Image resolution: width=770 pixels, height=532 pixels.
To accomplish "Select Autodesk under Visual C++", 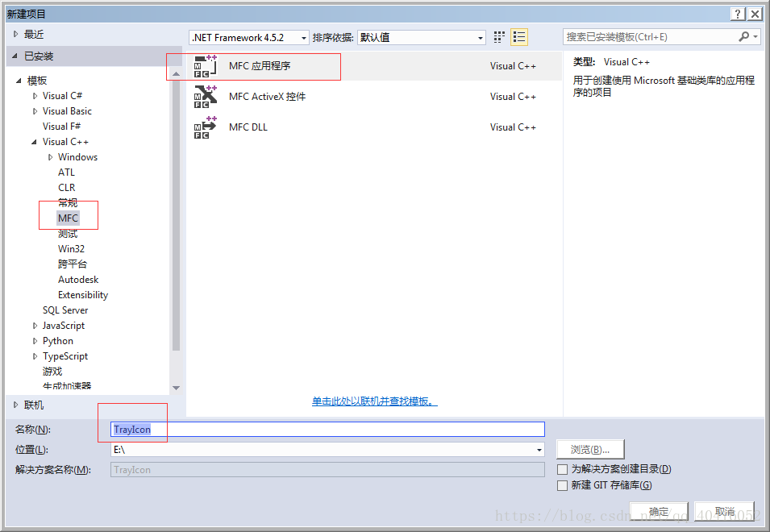I will tap(78, 279).
